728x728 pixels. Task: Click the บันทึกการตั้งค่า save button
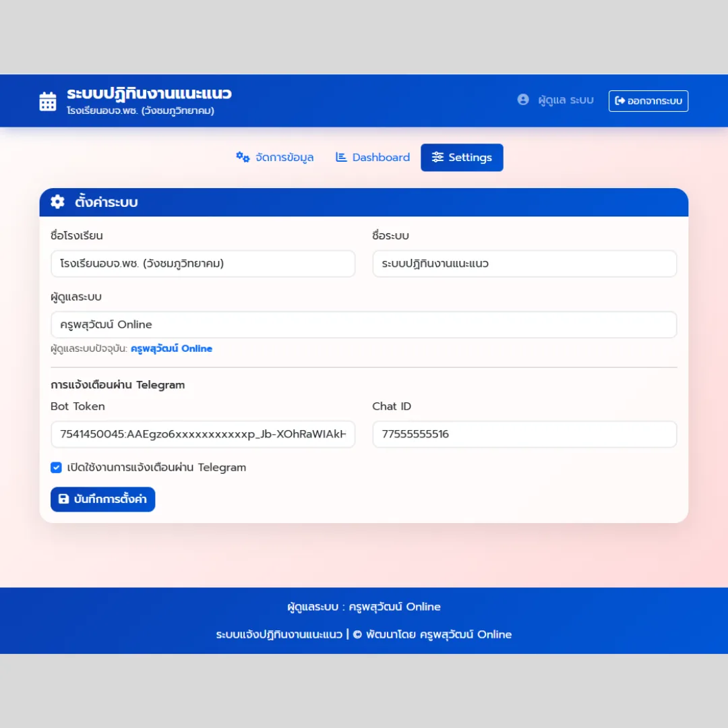[x=102, y=499]
